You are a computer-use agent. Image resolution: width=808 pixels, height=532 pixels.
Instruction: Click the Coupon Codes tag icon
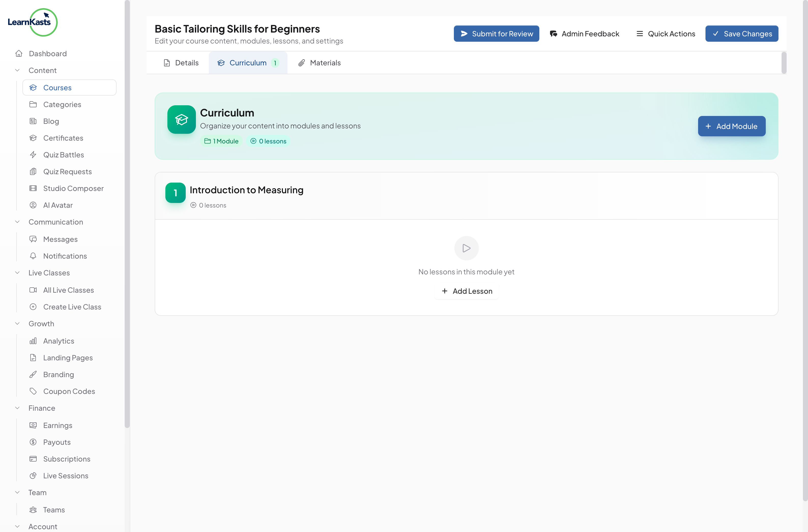(33, 391)
